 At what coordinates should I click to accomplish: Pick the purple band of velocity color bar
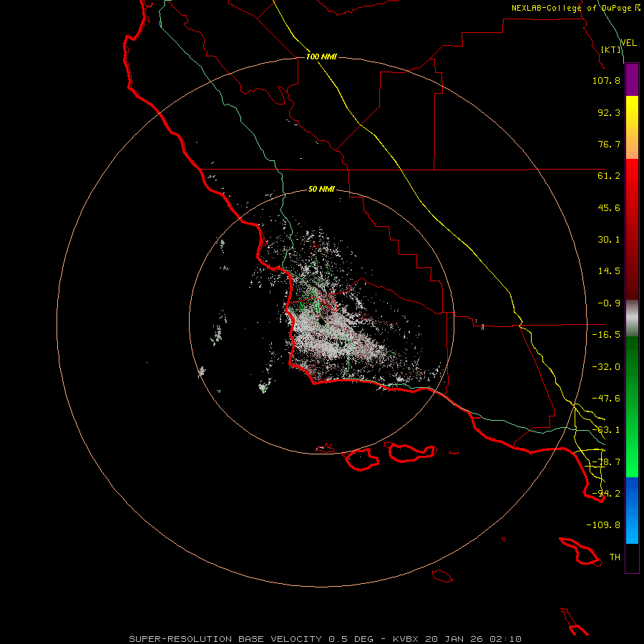coord(632,79)
